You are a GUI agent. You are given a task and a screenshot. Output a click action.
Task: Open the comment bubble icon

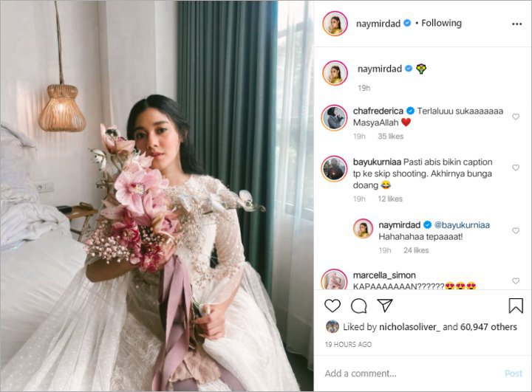point(358,306)
